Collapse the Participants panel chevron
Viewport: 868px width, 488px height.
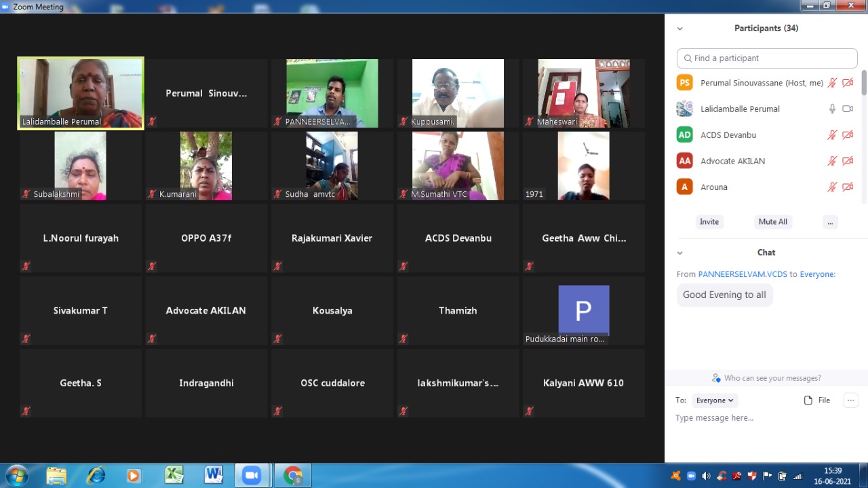pos(680,29)
